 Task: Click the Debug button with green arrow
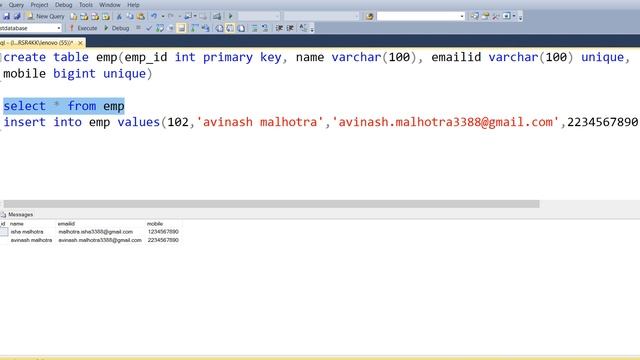tap(117, 28)
